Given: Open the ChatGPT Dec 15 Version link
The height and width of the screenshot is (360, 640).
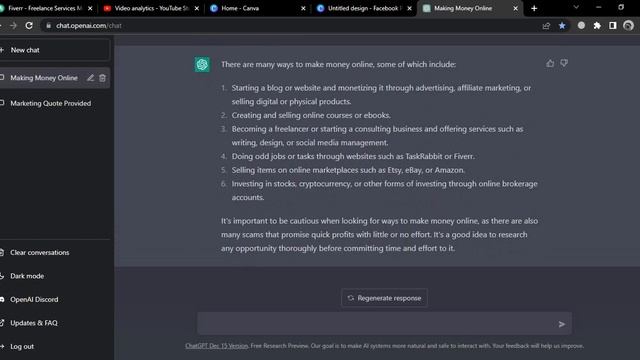Looking at the screenshot, I should [216, 346].
